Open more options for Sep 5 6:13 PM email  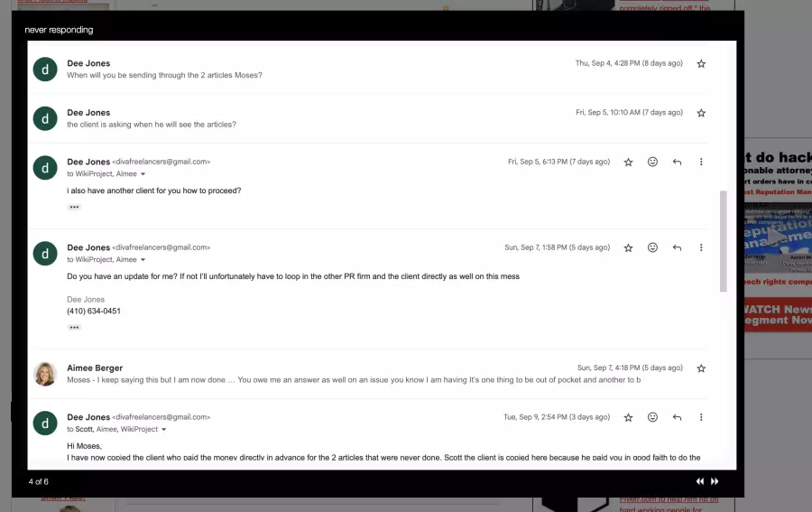(701, 163)
